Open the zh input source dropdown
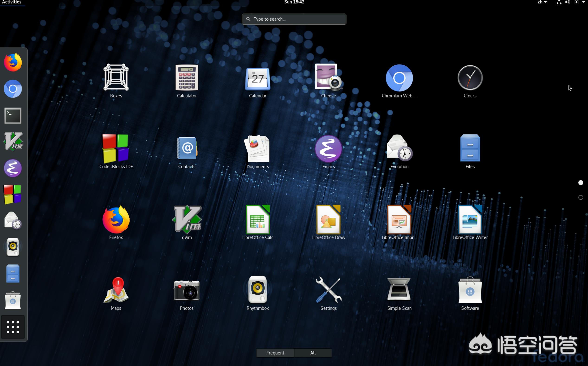This screenshot has width=588, height=366. tap(543, 2)
